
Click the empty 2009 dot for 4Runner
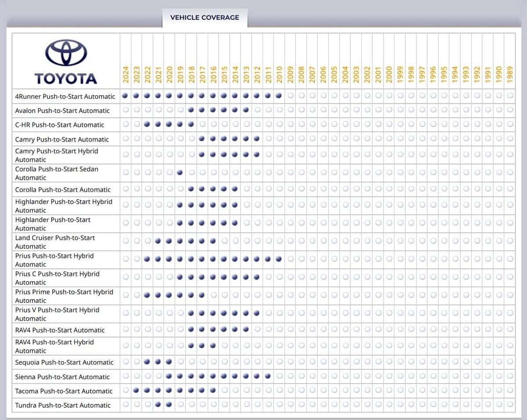(290, 95)
